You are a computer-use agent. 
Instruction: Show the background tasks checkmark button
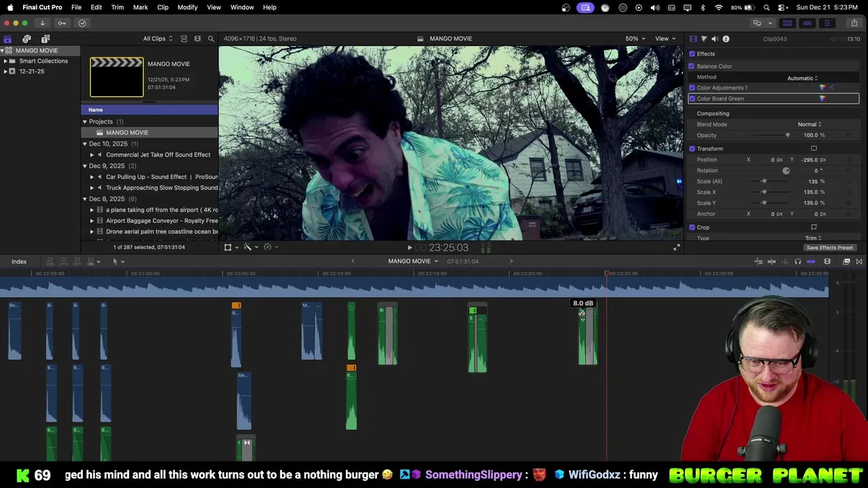[82, 23]
